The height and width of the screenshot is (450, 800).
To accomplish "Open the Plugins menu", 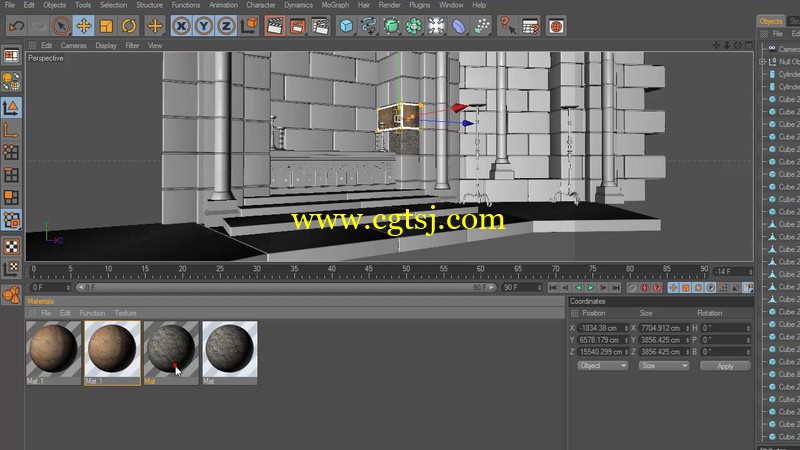I will 420,5.
